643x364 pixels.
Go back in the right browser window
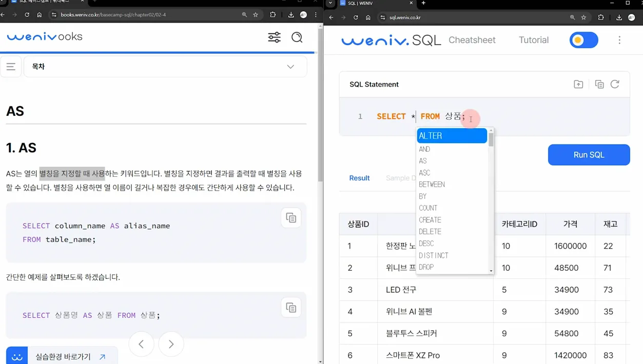coord(331,17)
